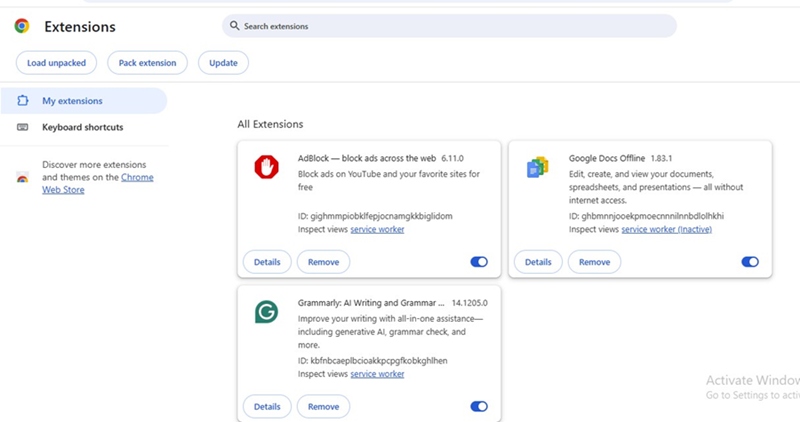Disable the AdBlock extension toggle

coord(479,262)
